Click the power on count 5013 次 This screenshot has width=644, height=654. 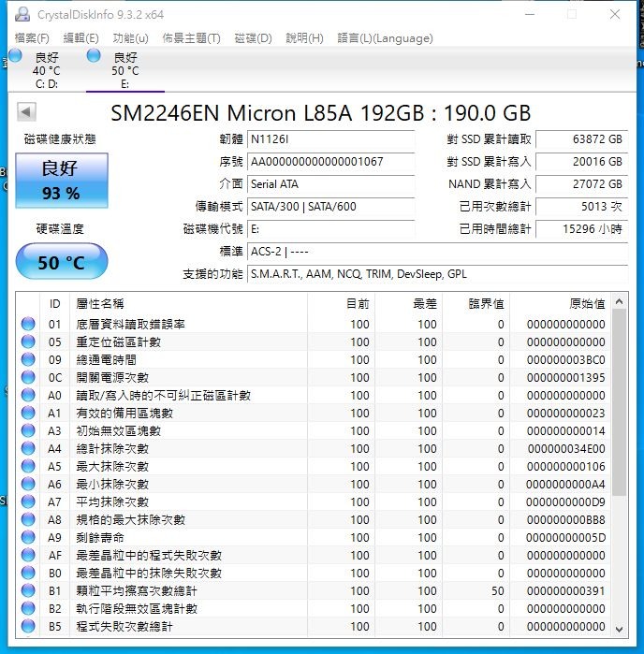(x=582, y=207)
